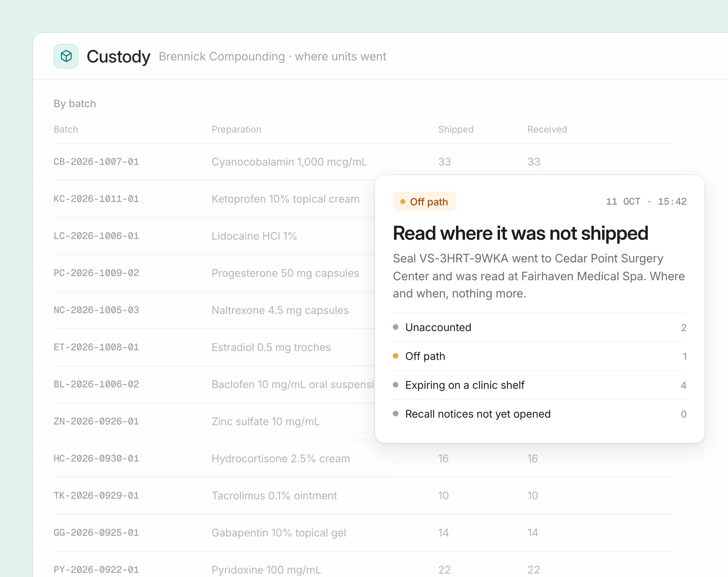Click the heading Read where it was not shipped
This screenshot has width=728, height=577.
coord(520,234)
